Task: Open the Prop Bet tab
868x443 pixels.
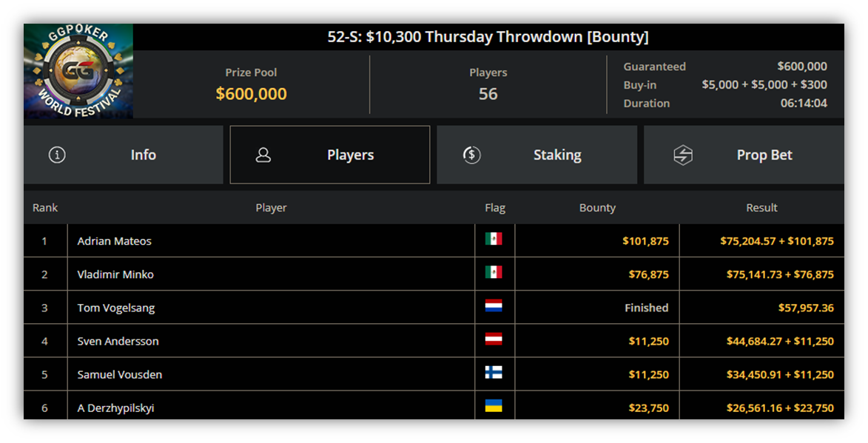Action: [744, 155]
